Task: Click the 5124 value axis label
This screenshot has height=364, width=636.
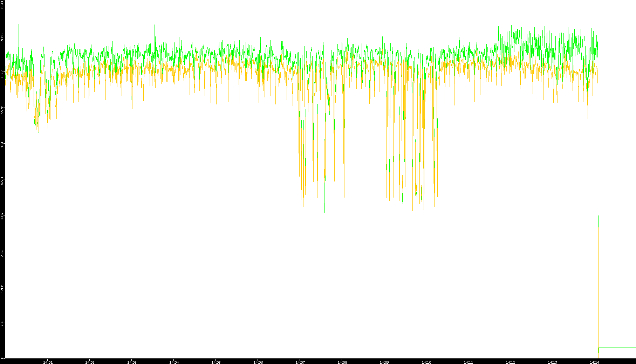Action: pos(2,145)
